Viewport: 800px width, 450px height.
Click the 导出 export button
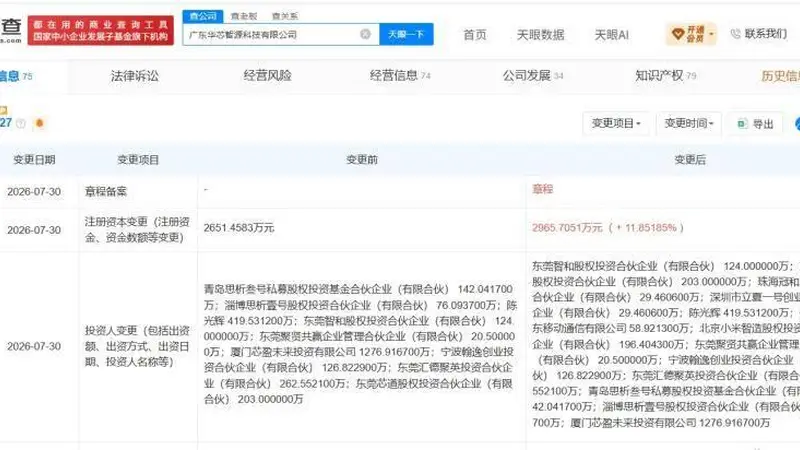coord(755,123)
